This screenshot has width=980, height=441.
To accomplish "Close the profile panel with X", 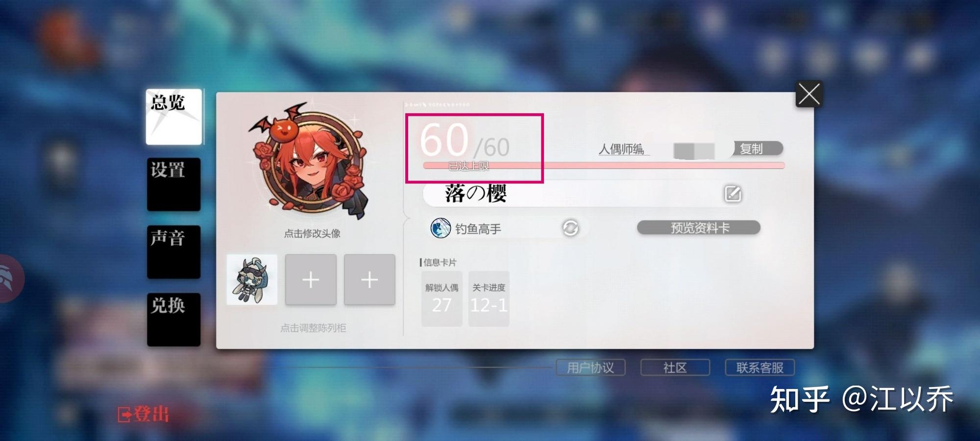I will pyautogui.click(x=809, y=94).
